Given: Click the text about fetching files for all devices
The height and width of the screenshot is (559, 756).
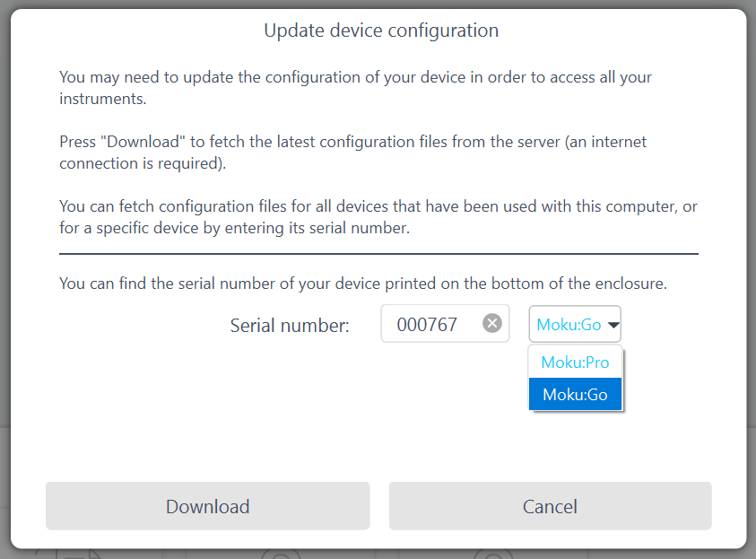Looking at the screenshot, I should pos(378,217).
